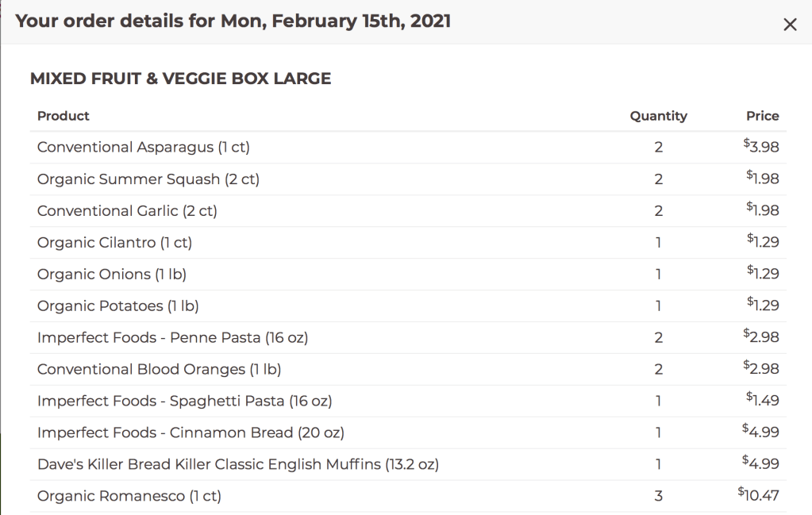812x515 pixels.
Task: Click the Cinnamon Bread product name
Action: (x=190, y=433)
